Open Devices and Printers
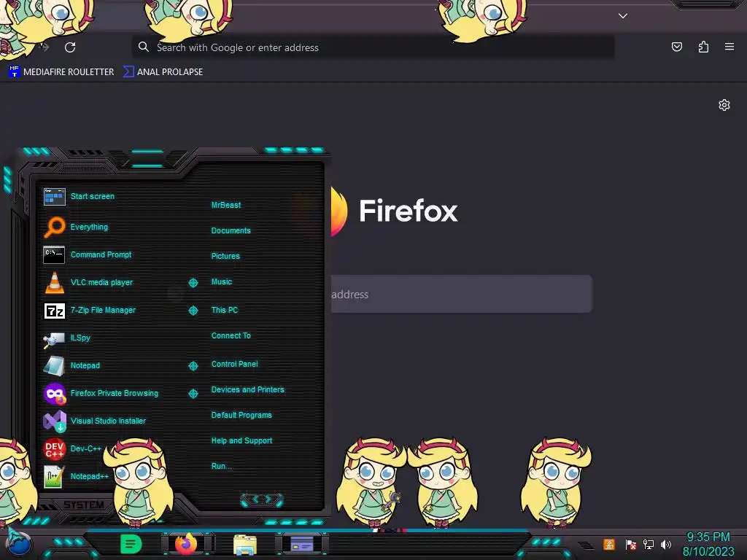Screen dimensions: 747x560 248,389
